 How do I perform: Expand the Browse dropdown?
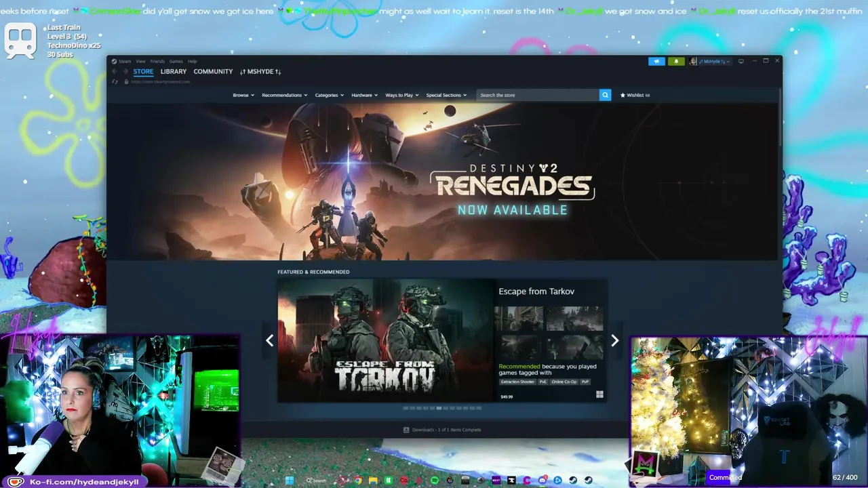(x=243, y=95)
